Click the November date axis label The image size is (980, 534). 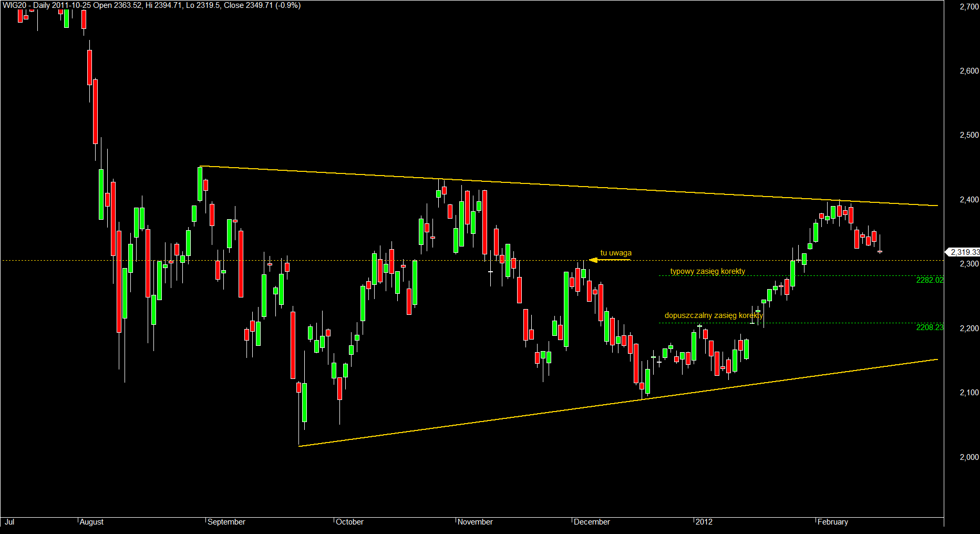[x=475, y=522]
